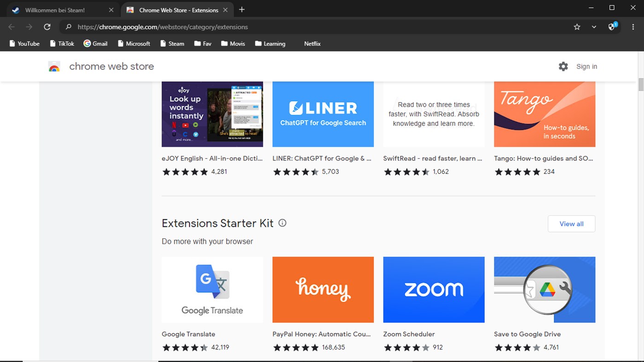
Task: Open the browser menu with three dots
Action: 633,27
